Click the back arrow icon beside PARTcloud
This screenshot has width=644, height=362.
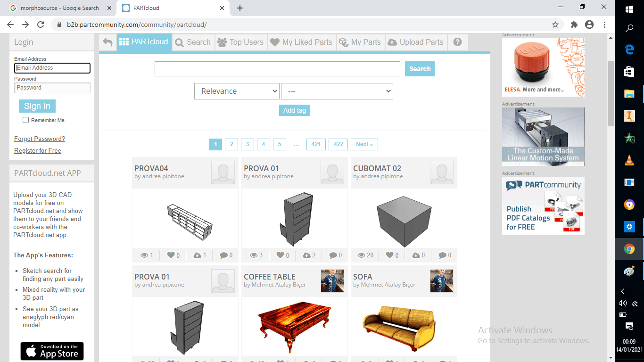pyautogui.click(x=107, y=42)
